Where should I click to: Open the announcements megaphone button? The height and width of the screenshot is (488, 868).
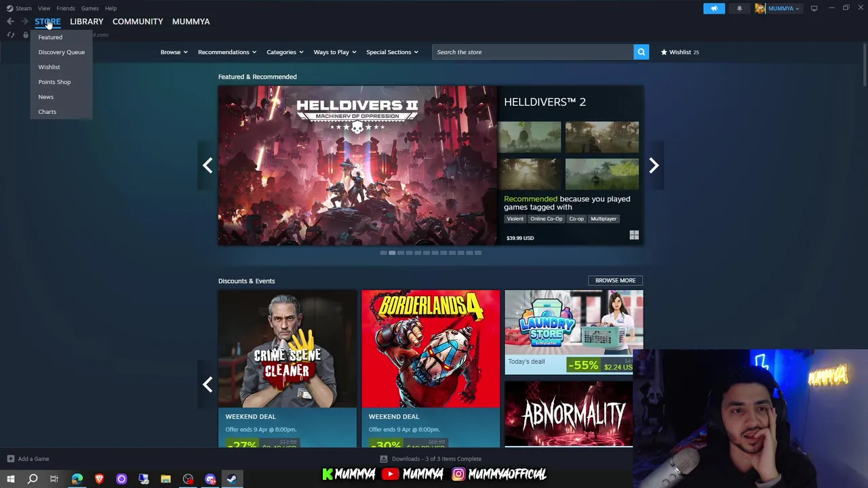tap(714, 8)
